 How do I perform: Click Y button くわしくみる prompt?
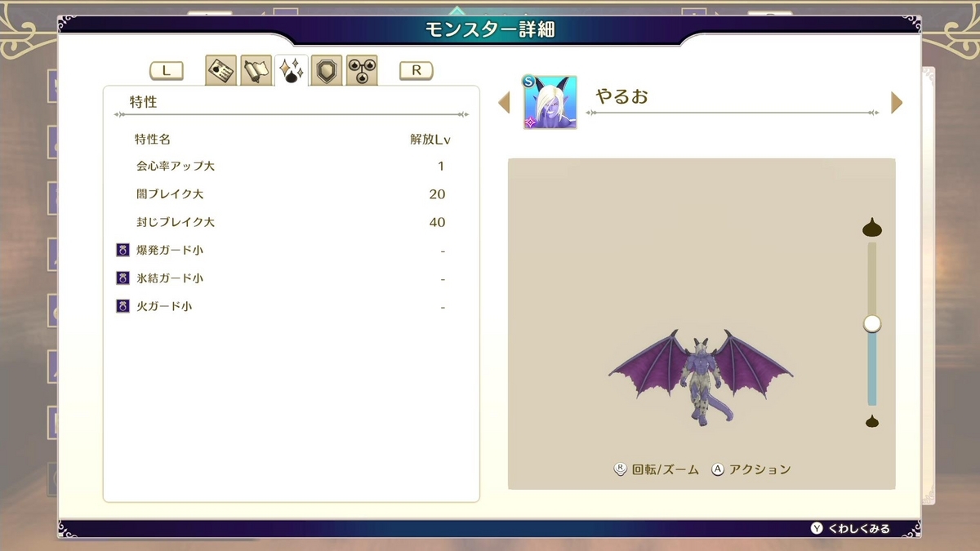pos(850,528)
